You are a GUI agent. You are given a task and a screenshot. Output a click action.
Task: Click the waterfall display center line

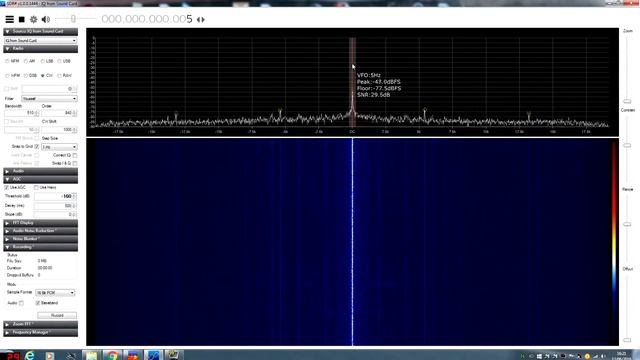353,242
